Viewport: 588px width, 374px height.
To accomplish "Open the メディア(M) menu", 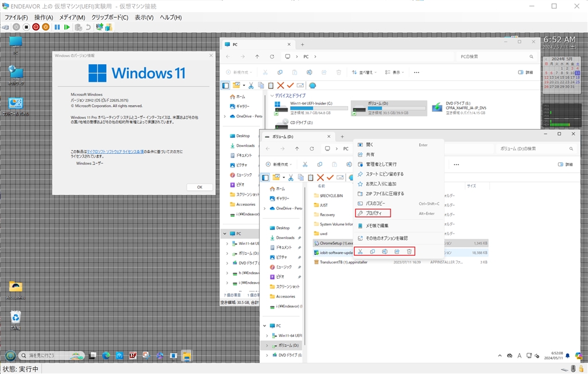I will [72, 17].
